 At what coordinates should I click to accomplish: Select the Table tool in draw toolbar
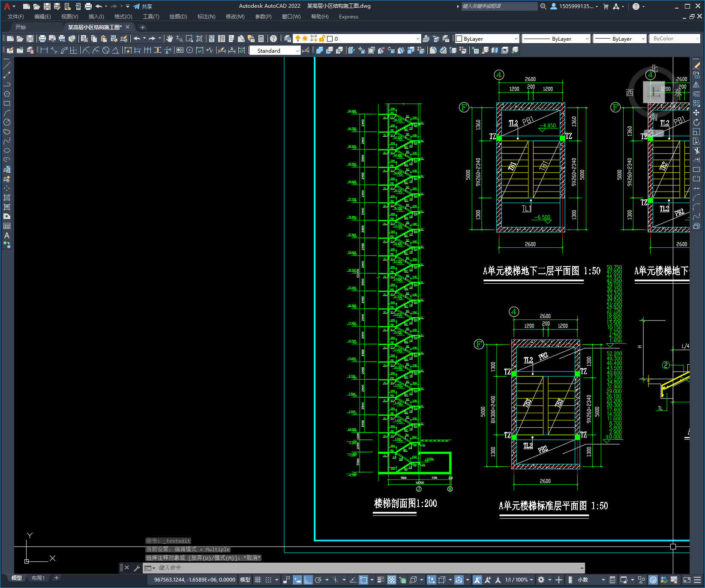pyautogui.click(x=7, y=226)
